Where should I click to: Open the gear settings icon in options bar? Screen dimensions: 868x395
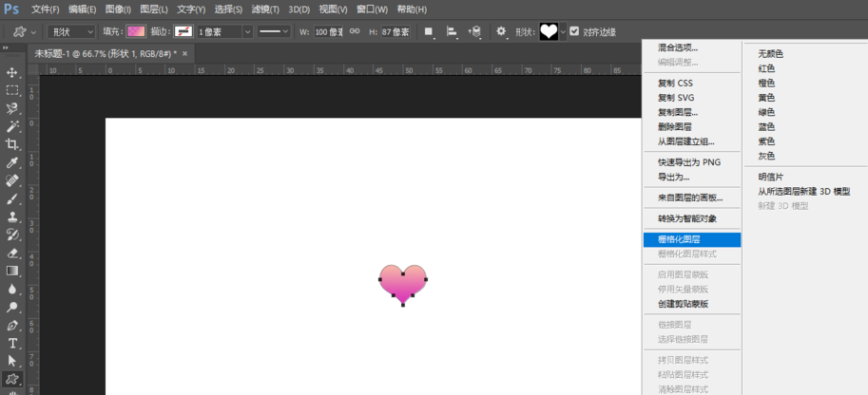(501, 31)
